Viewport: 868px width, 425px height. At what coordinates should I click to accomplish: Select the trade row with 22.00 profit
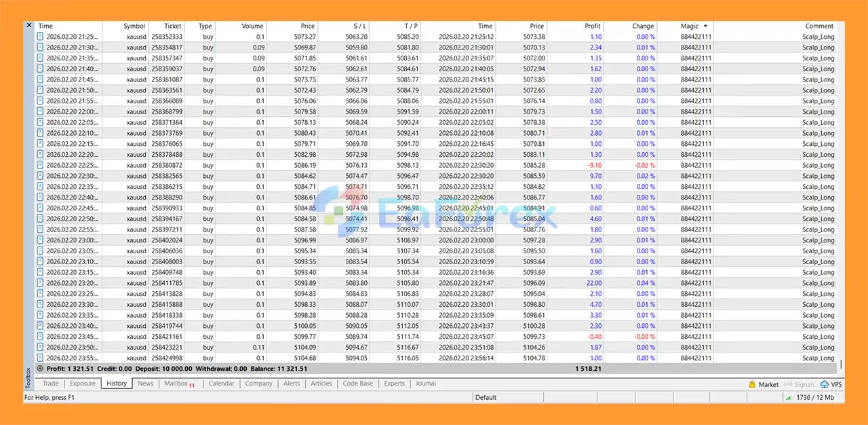point(434,283)
